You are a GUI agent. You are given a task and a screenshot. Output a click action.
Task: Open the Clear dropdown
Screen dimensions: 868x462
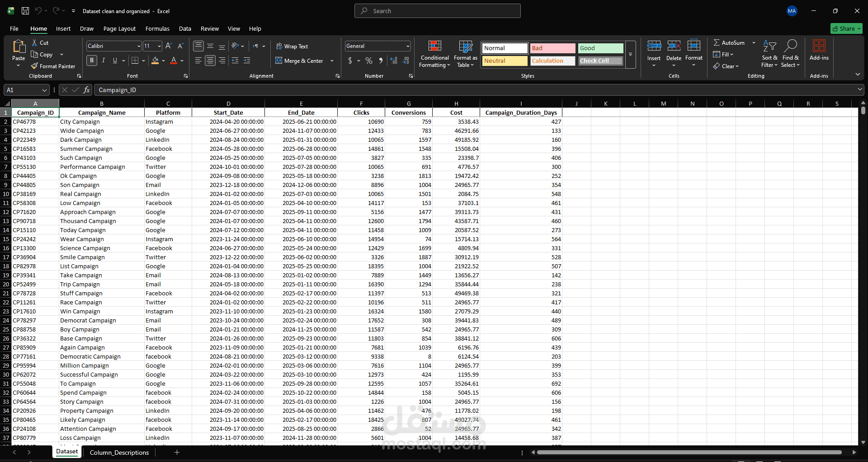(x=726, y=66)
